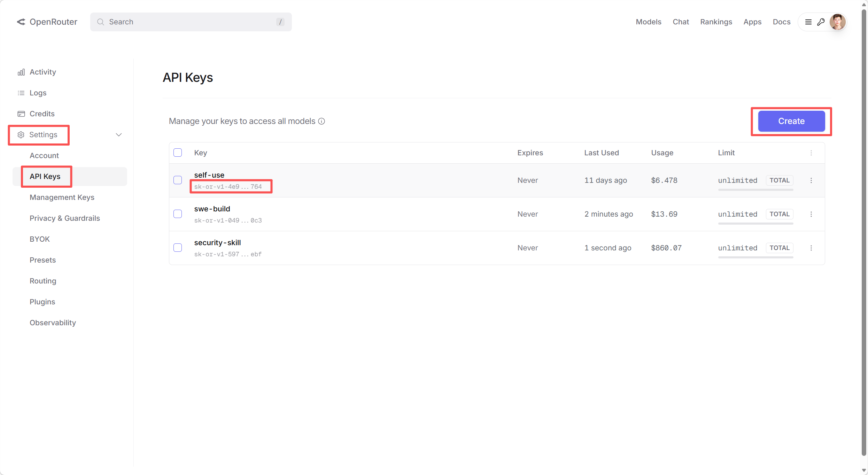Screen dimensions: 868x475
Task: Open Credits from the left sidebar
Action: (41, 114)
